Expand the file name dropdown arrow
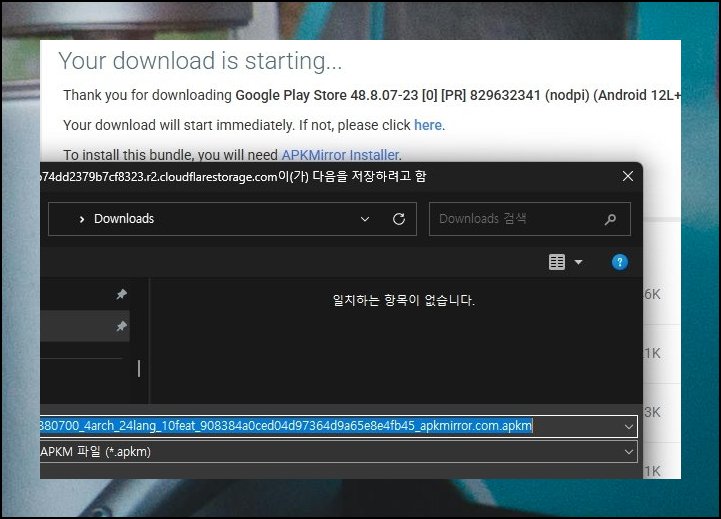 (629, 427)
